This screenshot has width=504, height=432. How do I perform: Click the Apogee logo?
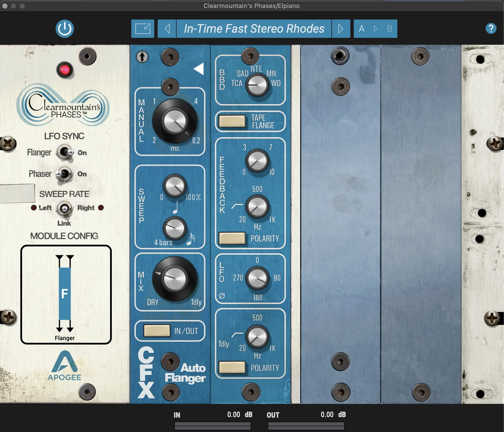pyautogui.click(x=65, y=366)
